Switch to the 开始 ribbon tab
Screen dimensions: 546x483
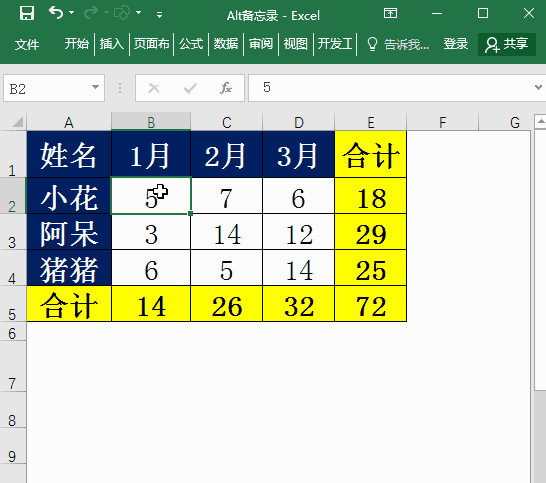(77, 44)
